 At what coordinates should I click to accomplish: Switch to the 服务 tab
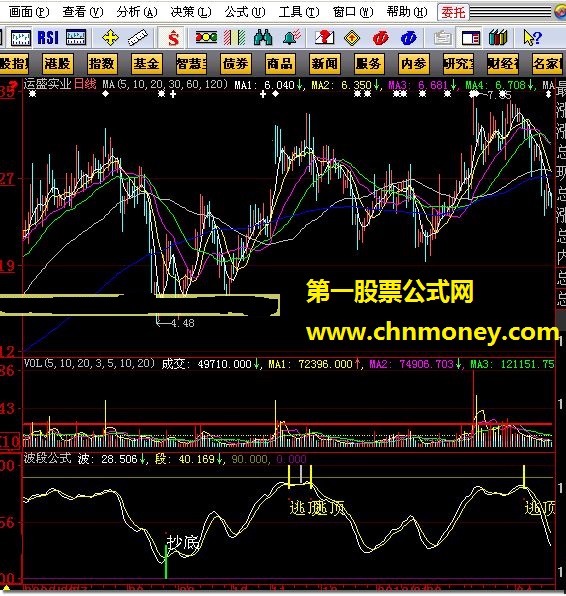(x=368, y=63)
